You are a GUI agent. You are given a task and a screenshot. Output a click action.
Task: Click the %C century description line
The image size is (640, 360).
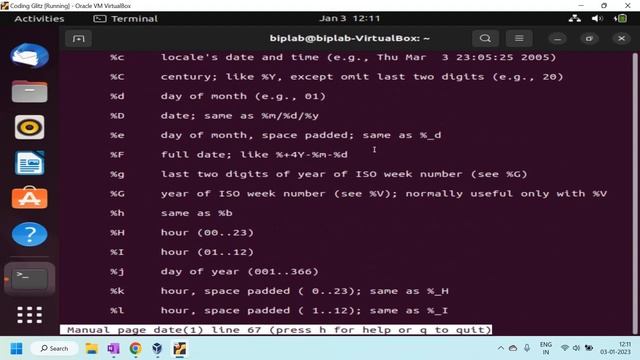(x=336, y=77)
